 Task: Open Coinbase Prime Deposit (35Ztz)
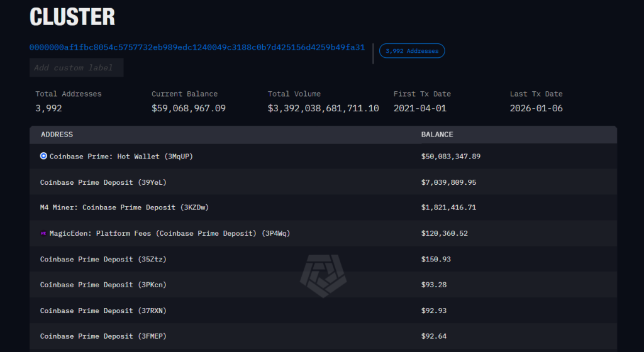pos(103,259)
